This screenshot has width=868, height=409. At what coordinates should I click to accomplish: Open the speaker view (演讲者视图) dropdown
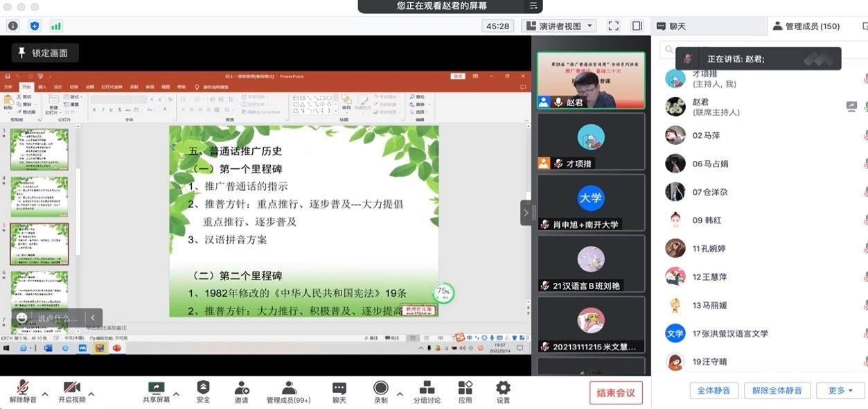(x=559, y=26)
